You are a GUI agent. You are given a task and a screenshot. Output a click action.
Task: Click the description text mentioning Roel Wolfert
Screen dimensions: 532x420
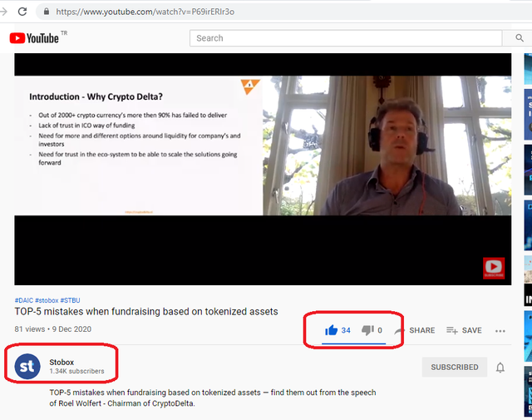coord(213,398)
